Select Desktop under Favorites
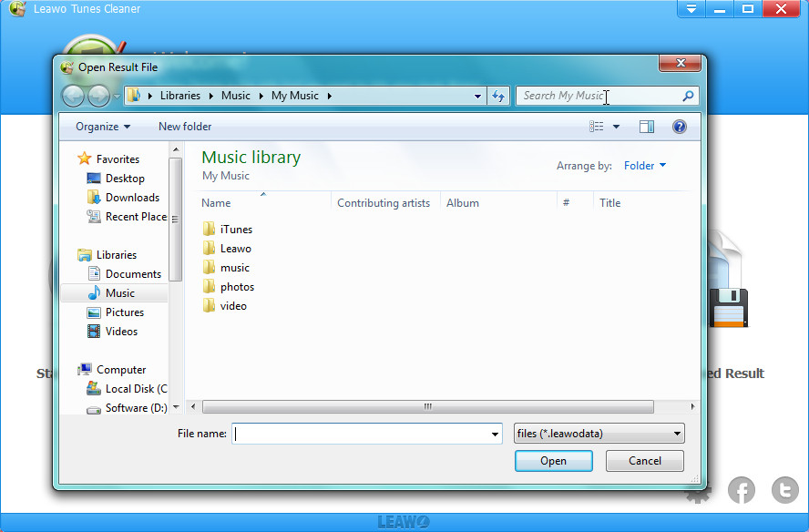This screenshot has height=532, width=809. (124, 179)
